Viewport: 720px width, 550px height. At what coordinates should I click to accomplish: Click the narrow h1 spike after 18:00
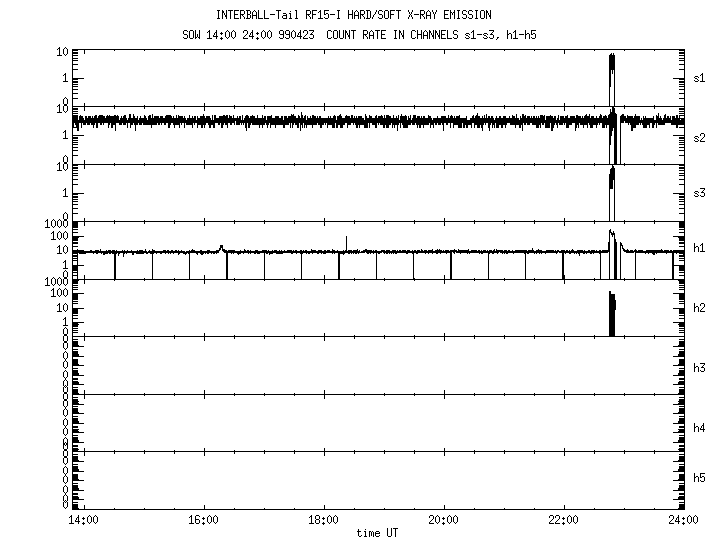tap(346, 240)
